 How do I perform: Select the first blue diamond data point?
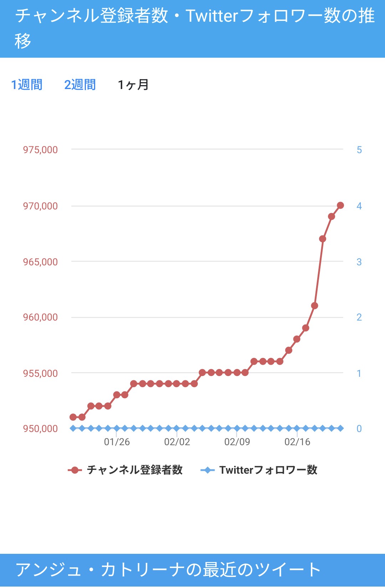coord(73,428)
